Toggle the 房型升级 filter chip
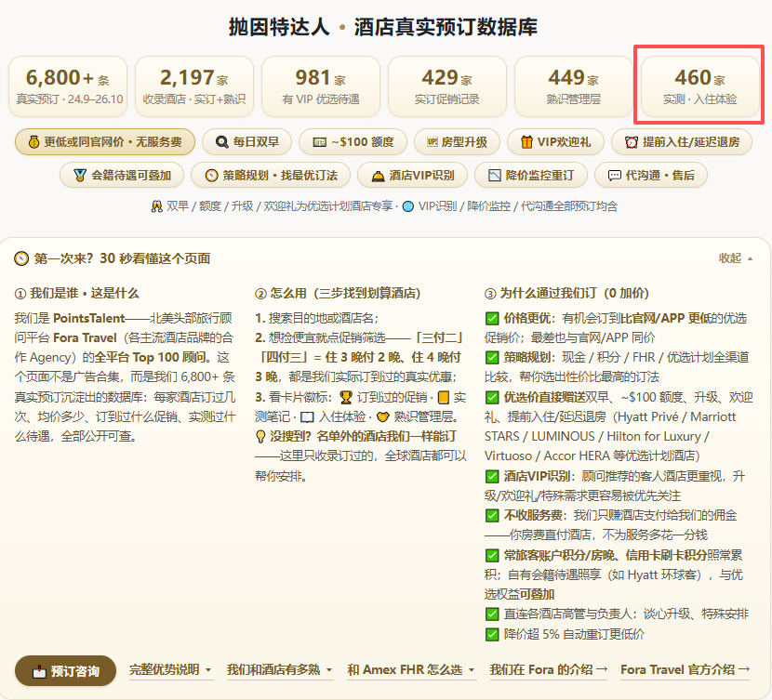 [457, 142]
